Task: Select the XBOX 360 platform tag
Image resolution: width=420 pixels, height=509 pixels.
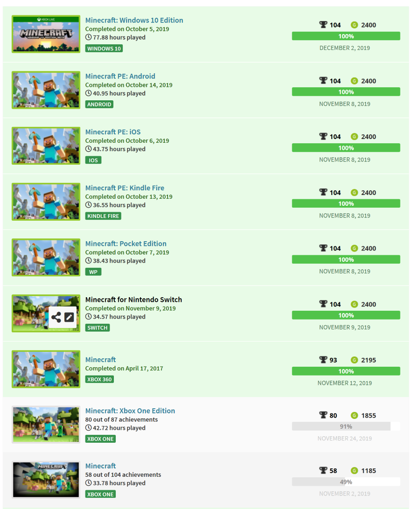Action: [99, 379]
